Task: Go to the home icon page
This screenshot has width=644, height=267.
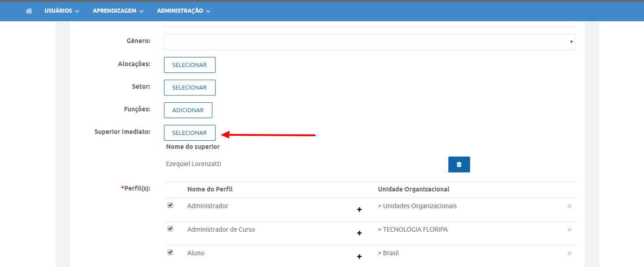Action: (x=29, y=11)
